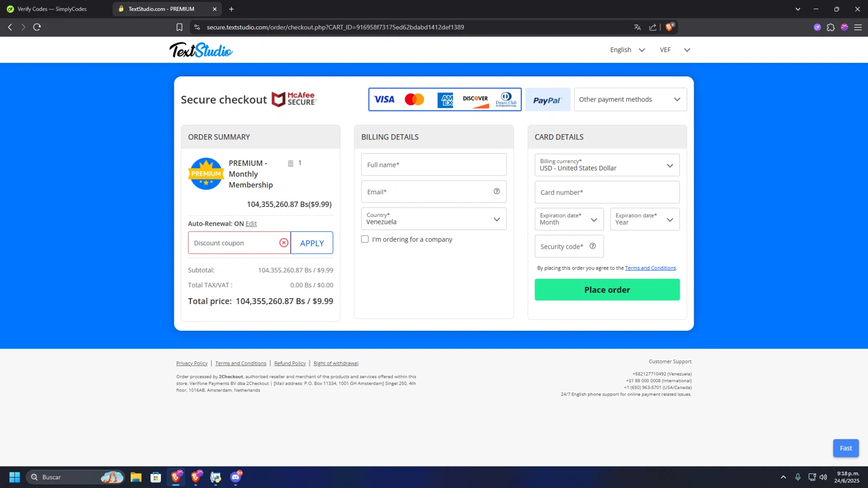The image size is (868, 488).
Task: Bookmark this page
Action: point(179,27)
